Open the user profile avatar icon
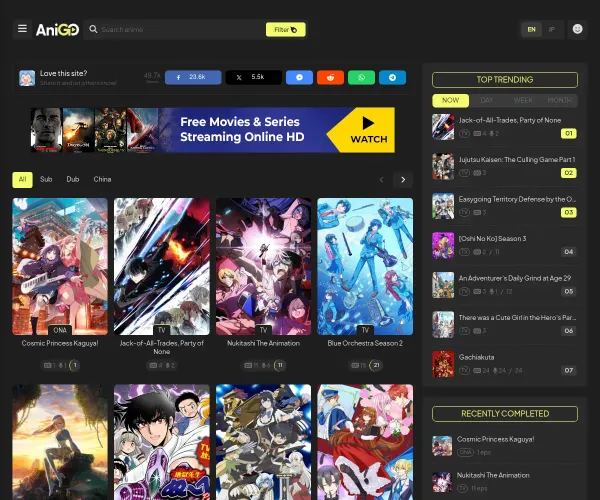This screenshot has width=600, height=500. point(577,29)
